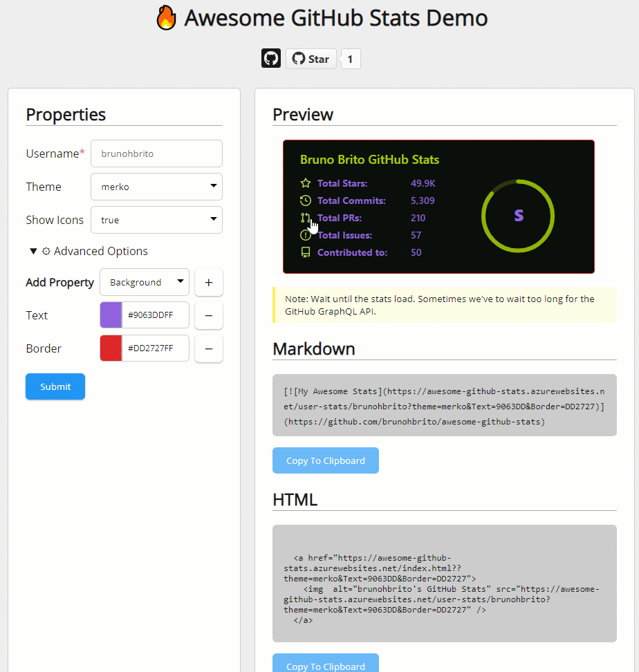Screen dimensions: 639x672
Task: Open the Theme dropdown showing merko
Action: [156, 187]
